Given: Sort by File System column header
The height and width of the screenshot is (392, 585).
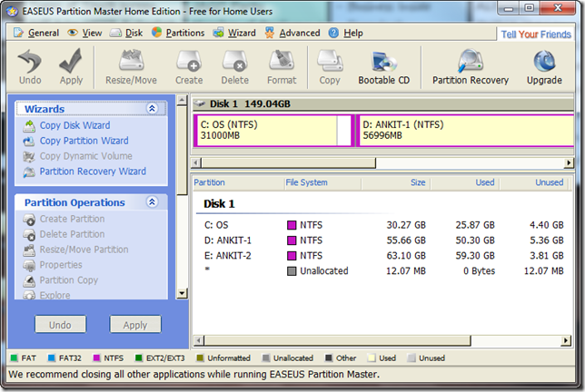Looking at the screenshot, I should (322, 182).
